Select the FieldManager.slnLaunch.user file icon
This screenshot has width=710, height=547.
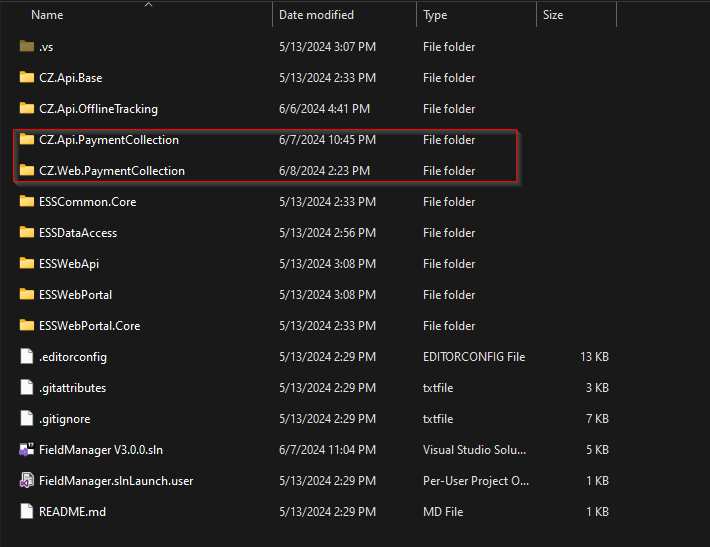[x=27, y=480]
